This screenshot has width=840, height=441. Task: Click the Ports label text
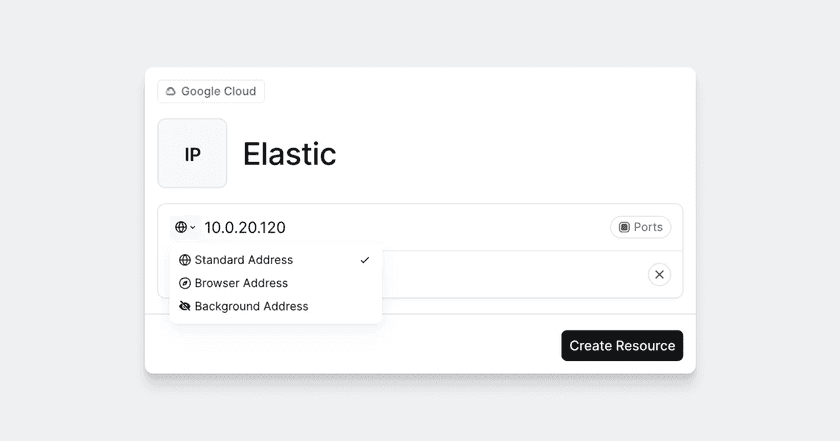click(648, 228)
